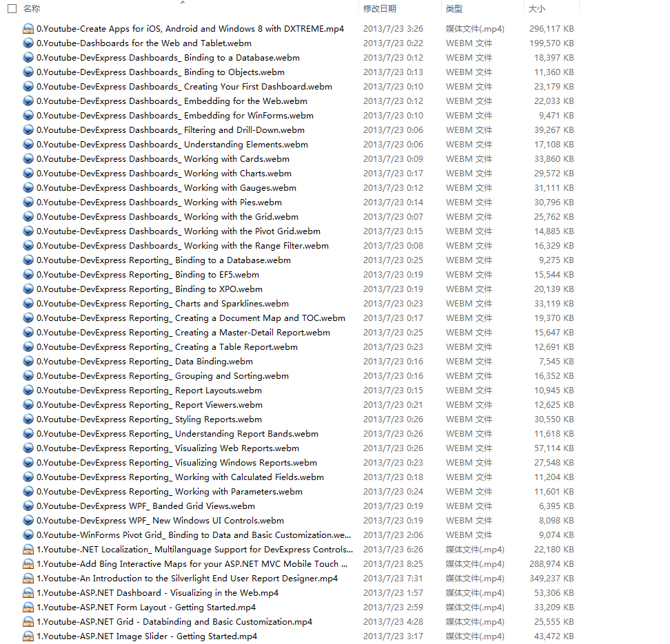This screenshot has width=670, height=644.
Task: Sort by the 大小 column header
Action: point(537,8)
